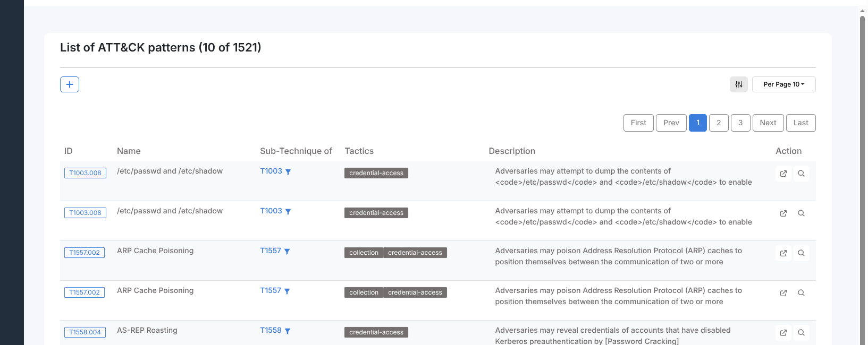Click the Tactics column header
Viewport: 868px width, 345px height.
tap(359, 151)
